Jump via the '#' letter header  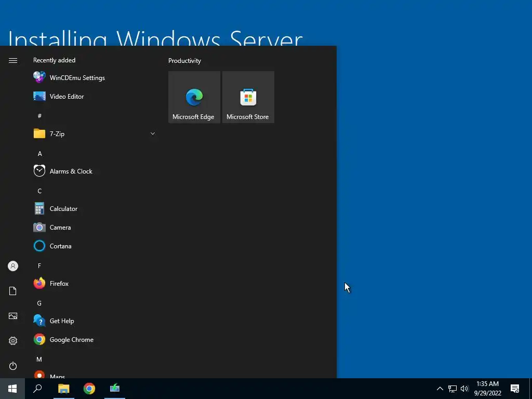click(x=39, y=116)
